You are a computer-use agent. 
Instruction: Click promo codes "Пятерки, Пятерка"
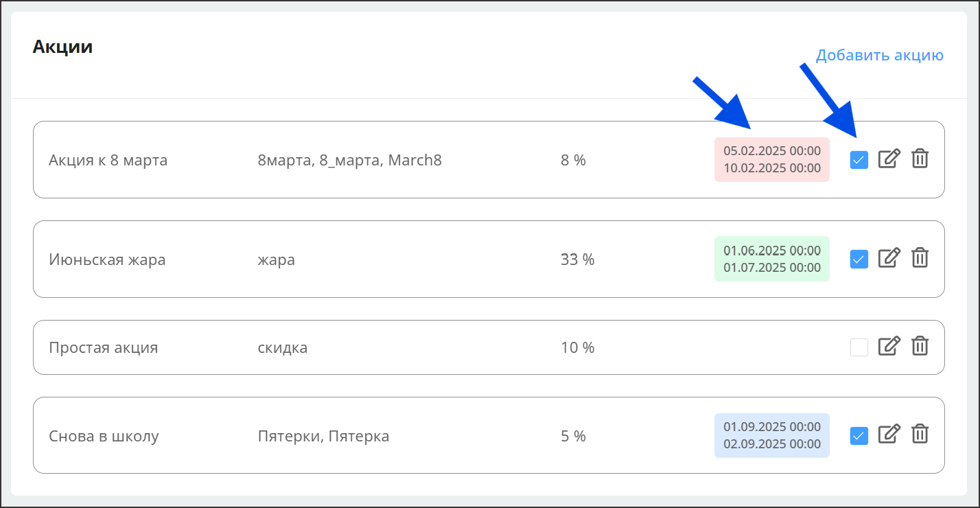pos(323,436)
